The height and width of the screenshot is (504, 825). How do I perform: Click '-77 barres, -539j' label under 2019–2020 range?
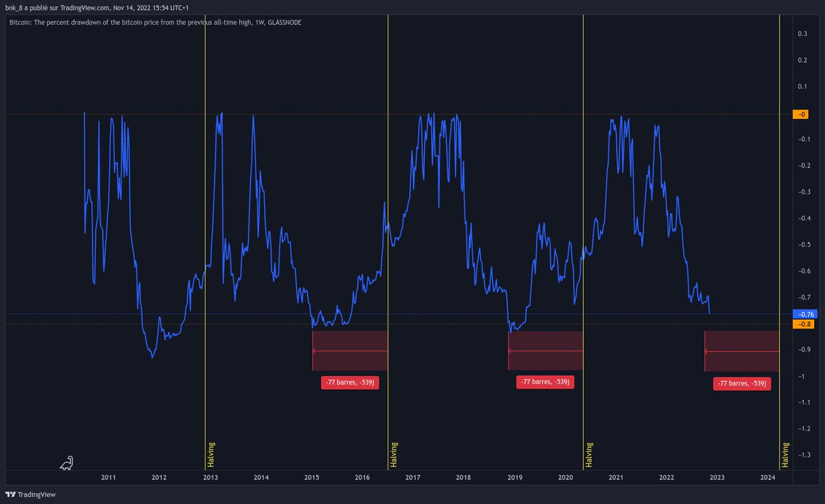(544, 382)
